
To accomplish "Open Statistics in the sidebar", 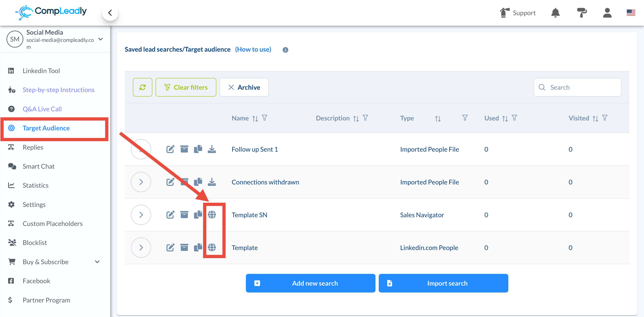I will click(x=35, y=185).
